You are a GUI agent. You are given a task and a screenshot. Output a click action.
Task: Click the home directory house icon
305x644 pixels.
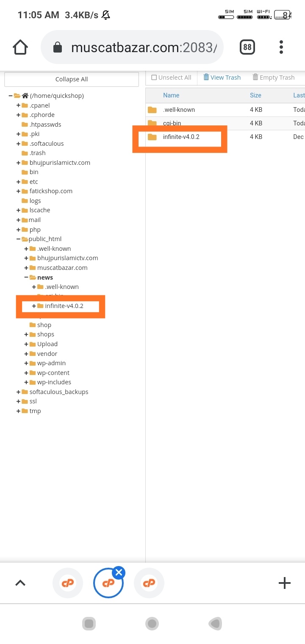click(x=25, y=96)
